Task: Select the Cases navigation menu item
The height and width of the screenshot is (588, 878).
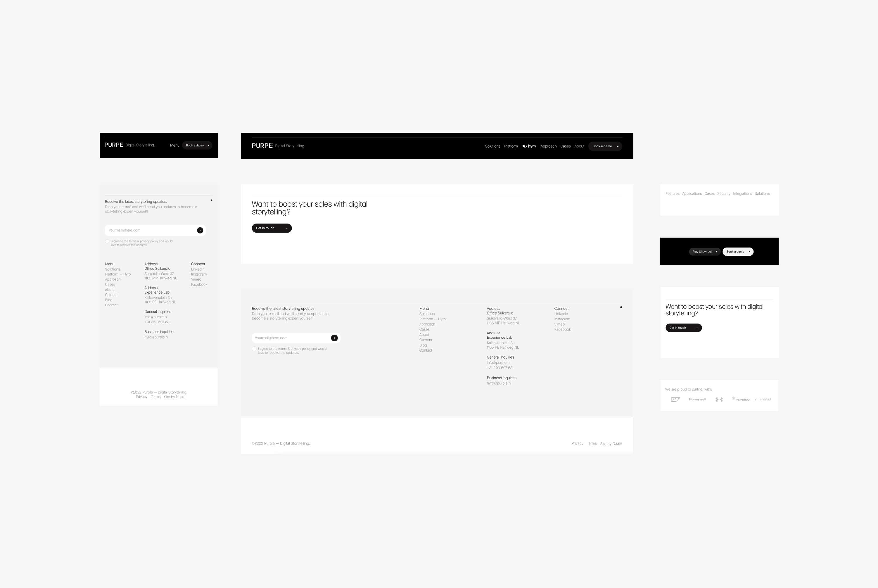Action: pos(565,146)
